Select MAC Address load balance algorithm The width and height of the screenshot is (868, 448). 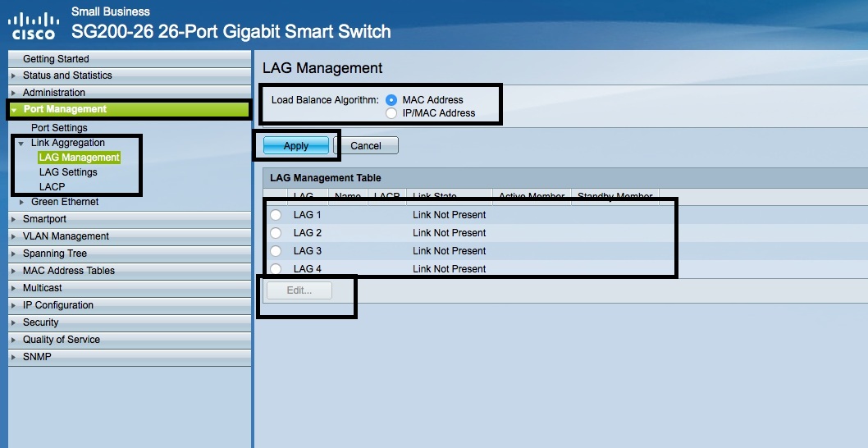tap(391, 100)
